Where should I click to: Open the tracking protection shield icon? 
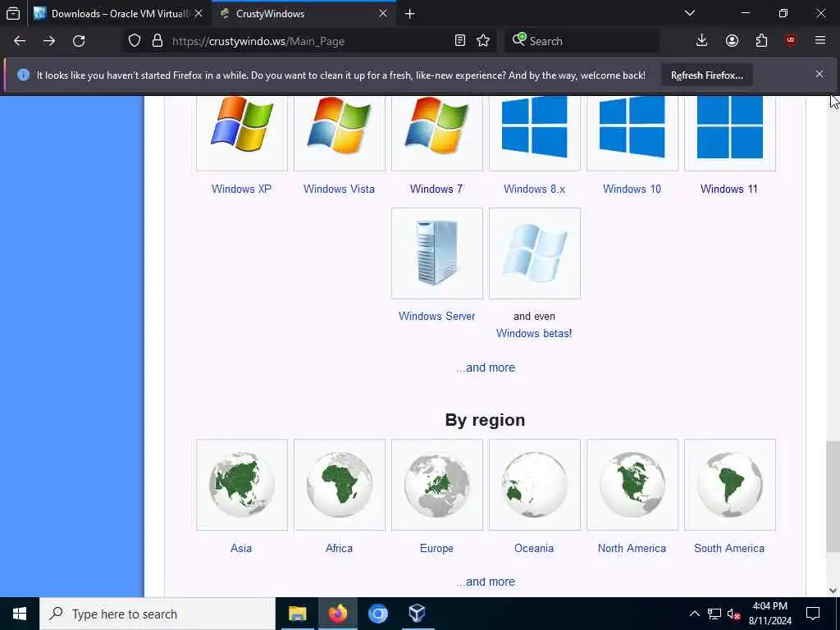[135, 41]
